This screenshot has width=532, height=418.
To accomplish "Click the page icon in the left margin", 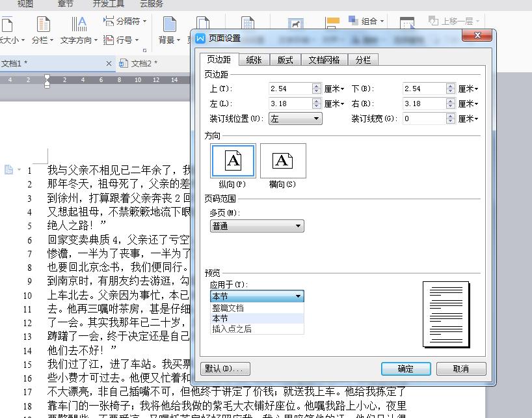I will pos(8,169).
